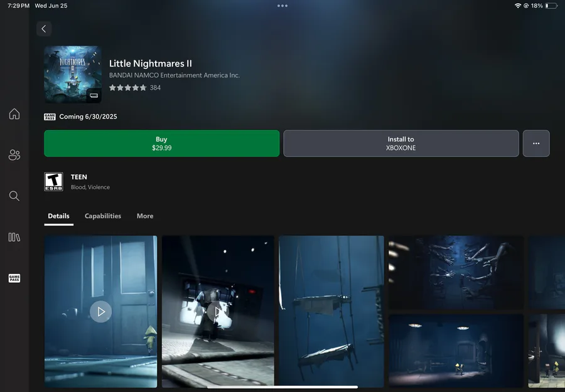Image resolution: width=565 pixels, height=392 pixels.
Task: Tap the TEEN rating label
Action: pyautogui.click(x=79, y=177)
